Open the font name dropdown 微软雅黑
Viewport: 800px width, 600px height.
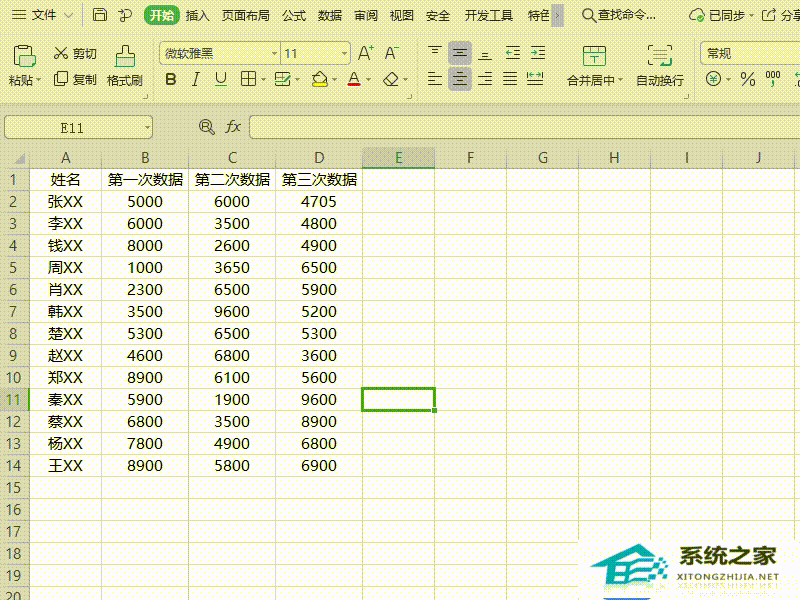[274, 53]
